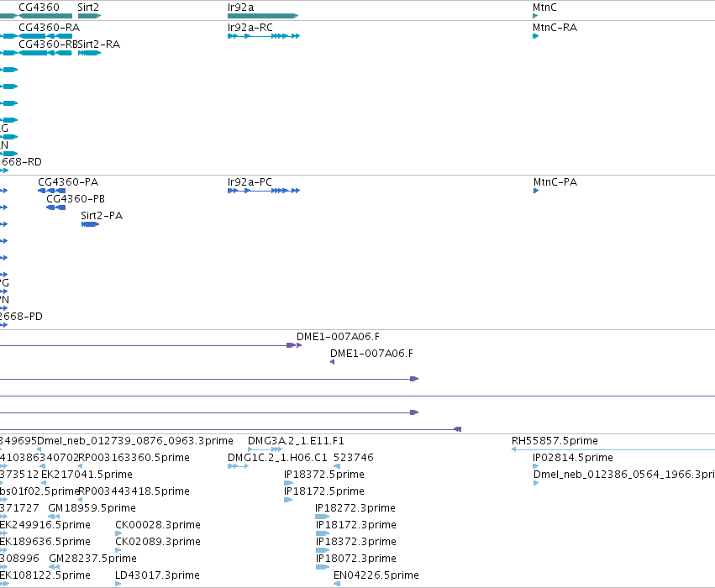Click the IP18372.3prime label
The width and height of the screenshot is (715, 588).
(356, 542)
